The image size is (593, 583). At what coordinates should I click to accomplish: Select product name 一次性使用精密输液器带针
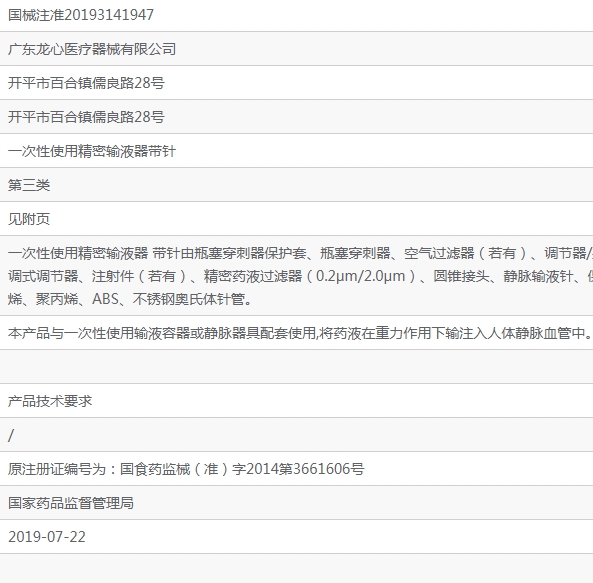(x=92, y=151)
